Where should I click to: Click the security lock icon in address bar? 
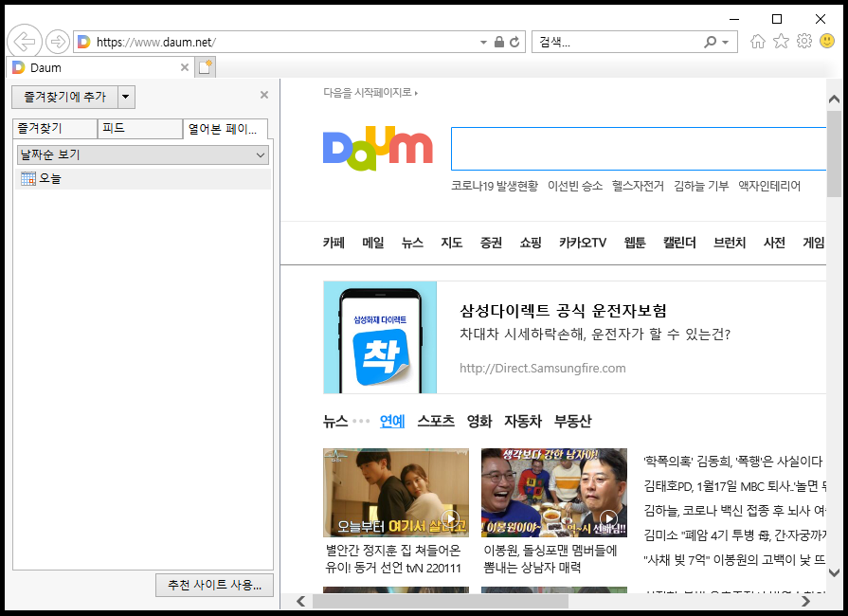[x=499, y=42]
